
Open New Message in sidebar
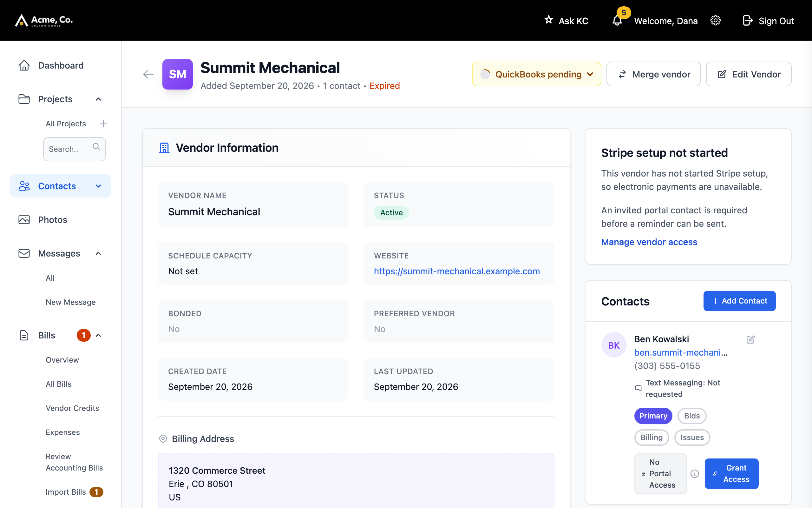pos(70,302)
